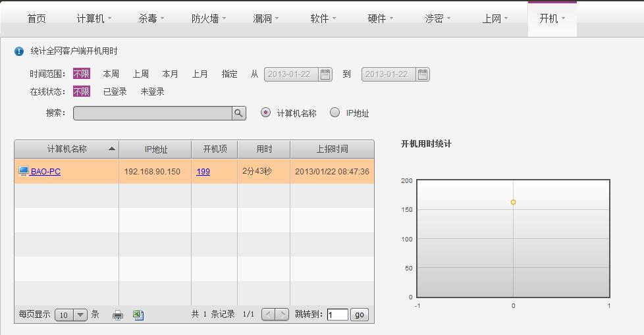Open the end date calendar picker
Viewport: 644px width, 335px height.
pyautogui.click(x=423, y=74)
